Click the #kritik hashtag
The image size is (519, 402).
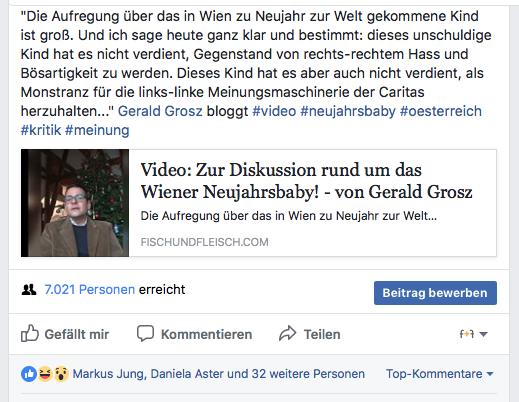[41, 130]
